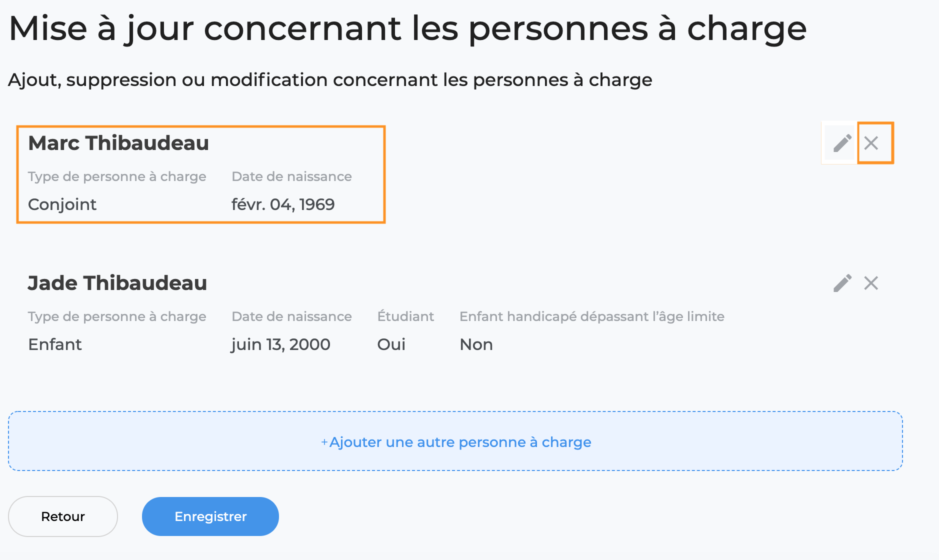The height and width of the screenshot is (560, 939).
Task: Select the Jade Thibaudeau name heading
Action: pyautogui.click(x=117, y=283)
